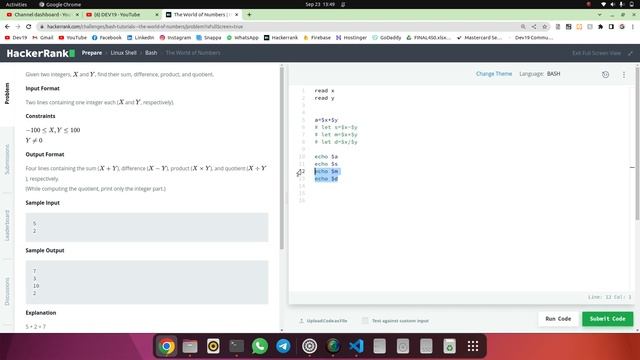Expand the Chrome tab search chevron
640x360 pixels.
[600, 14]
